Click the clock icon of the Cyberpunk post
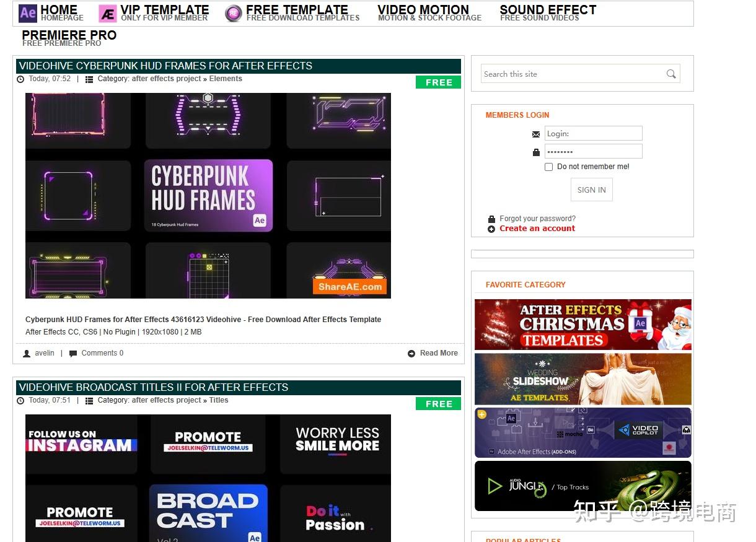 point(20,79)
